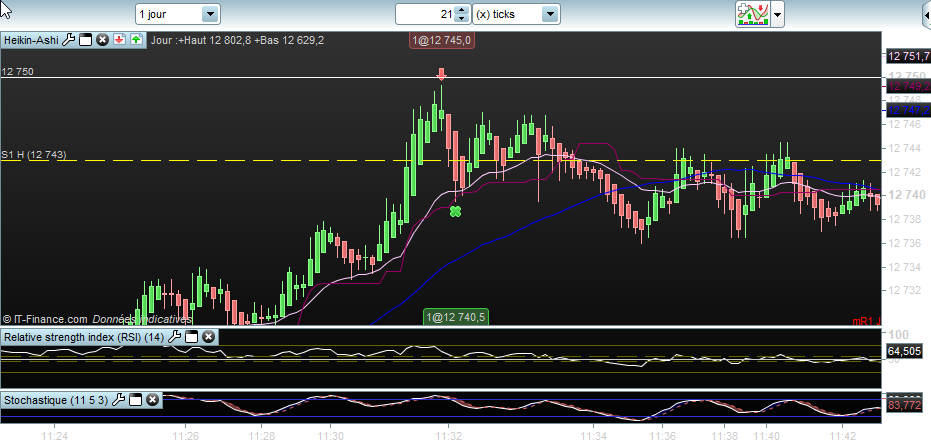This screenshot has width=931, height=444.
Task: Click the 11:40 time axis label
Action: [765, 435]
